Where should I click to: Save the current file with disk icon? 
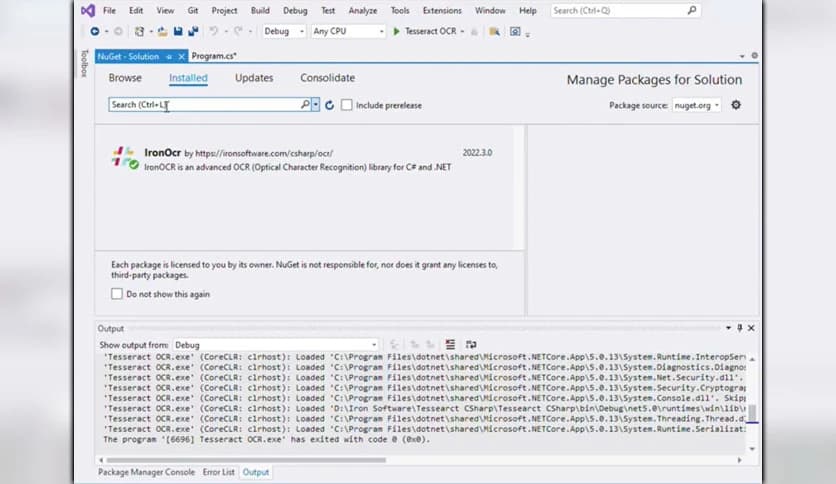178,31
